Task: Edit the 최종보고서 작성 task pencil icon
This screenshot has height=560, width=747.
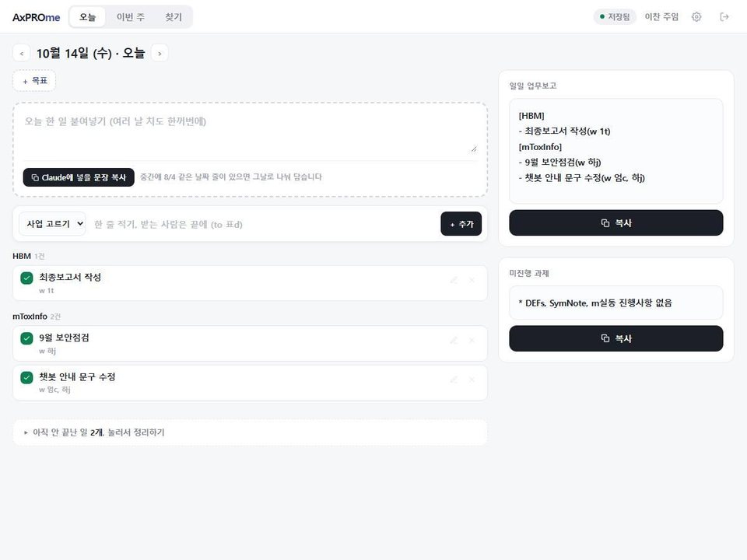Action: coord(454,280)
